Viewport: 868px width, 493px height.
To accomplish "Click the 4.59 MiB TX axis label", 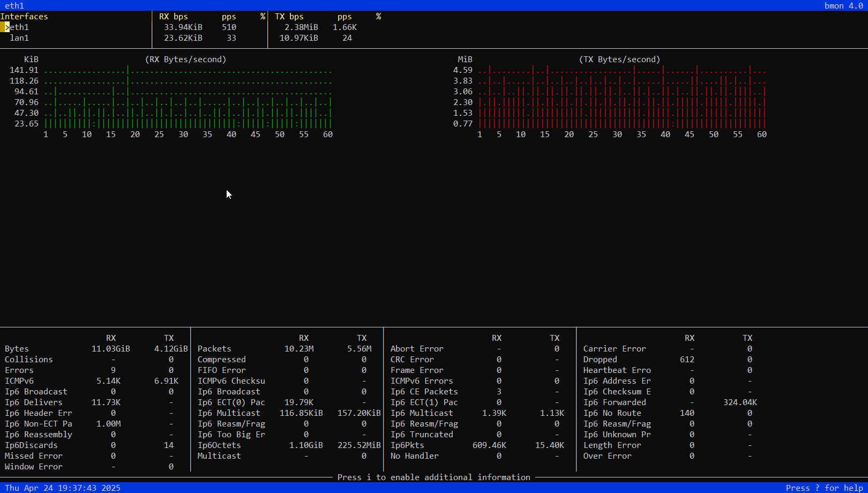I will click(463, 70).
